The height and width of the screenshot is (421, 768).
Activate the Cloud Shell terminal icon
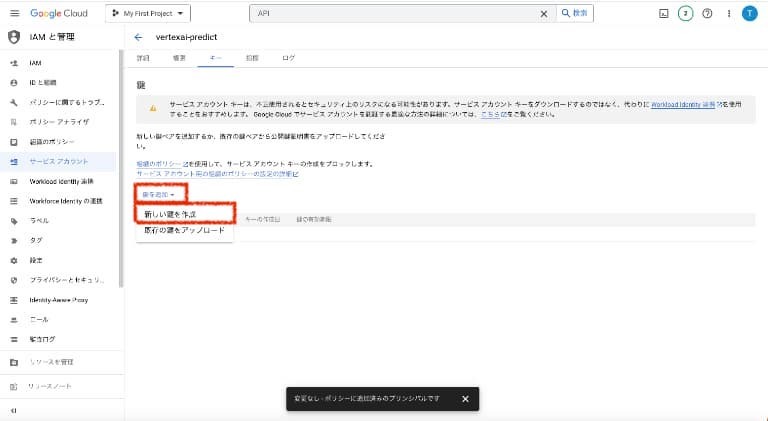click(664, 14)
